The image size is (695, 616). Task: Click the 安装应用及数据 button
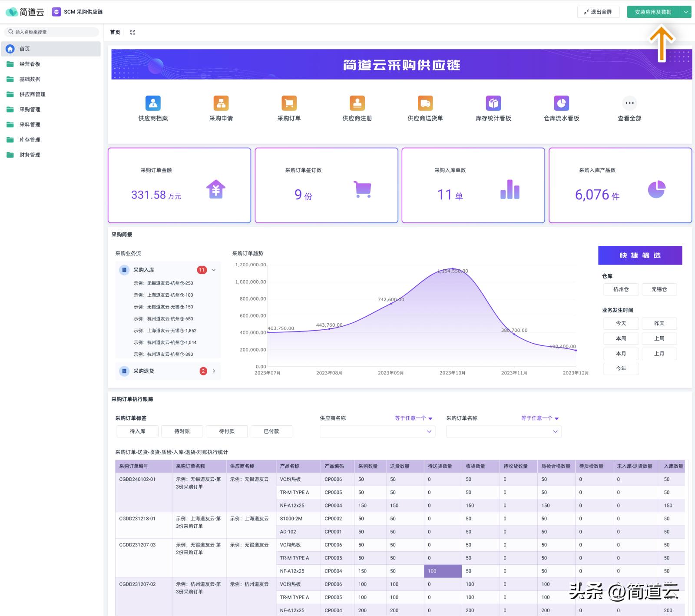point(653,12)
